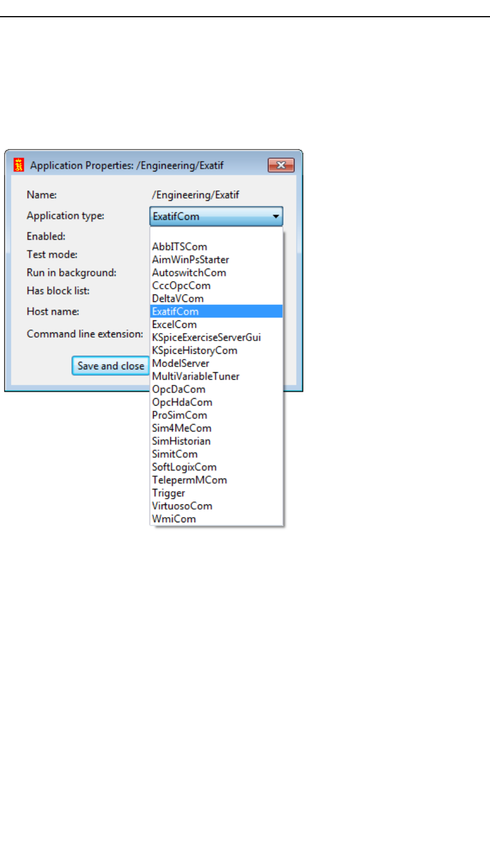Pick KSpiceHistoryCom from the list
The width and height of the screenshot is (490, 868).
pos(216,350)
